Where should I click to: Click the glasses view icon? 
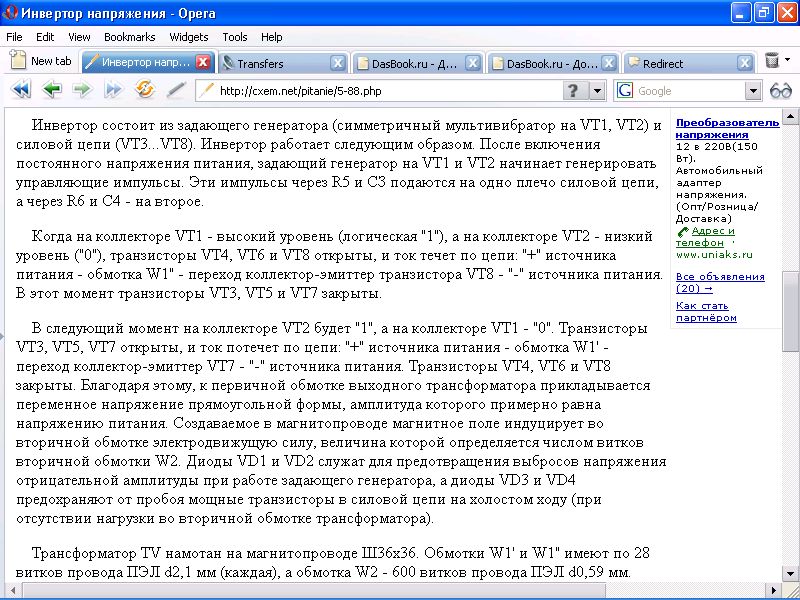(780, 91)
